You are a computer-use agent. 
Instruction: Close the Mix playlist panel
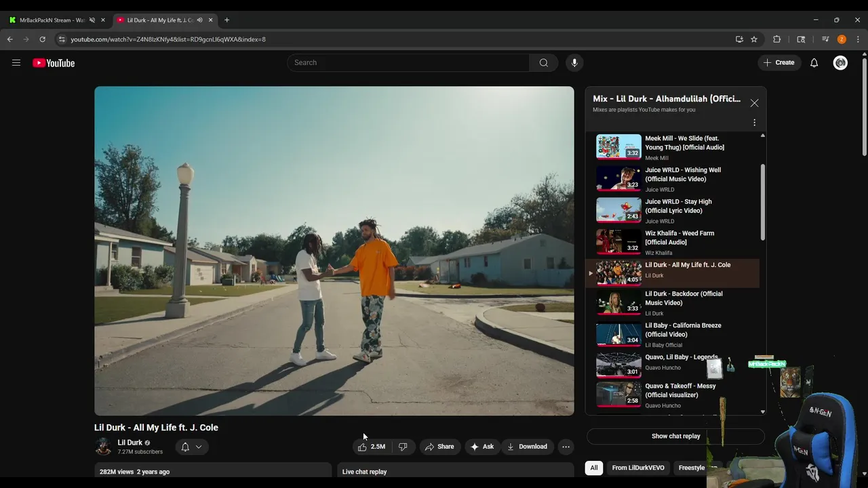[754, 103]
